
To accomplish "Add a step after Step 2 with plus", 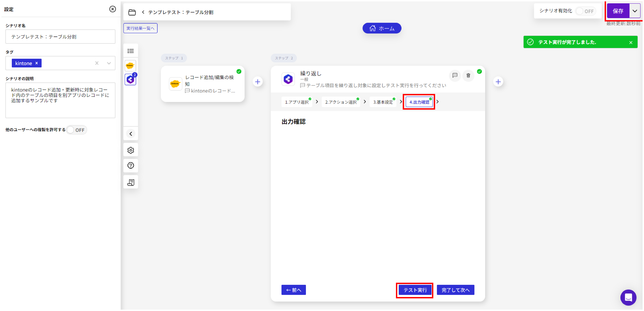I will pos(498,82).
